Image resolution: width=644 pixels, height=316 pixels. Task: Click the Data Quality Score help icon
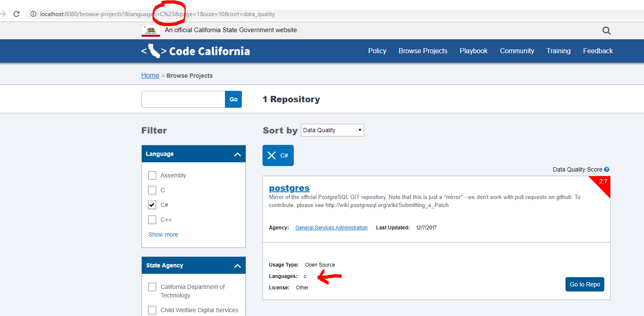click(606, 169)
